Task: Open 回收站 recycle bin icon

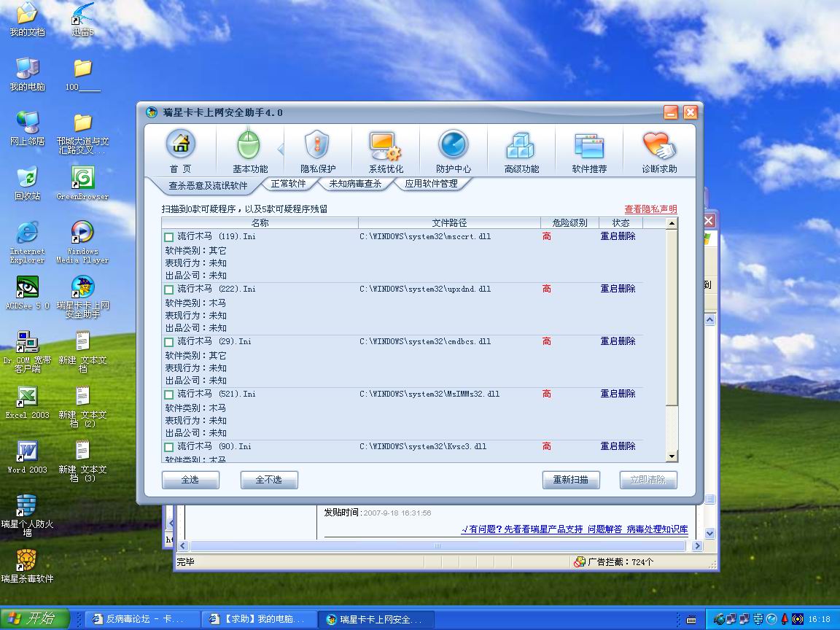Action: point(27,183)
